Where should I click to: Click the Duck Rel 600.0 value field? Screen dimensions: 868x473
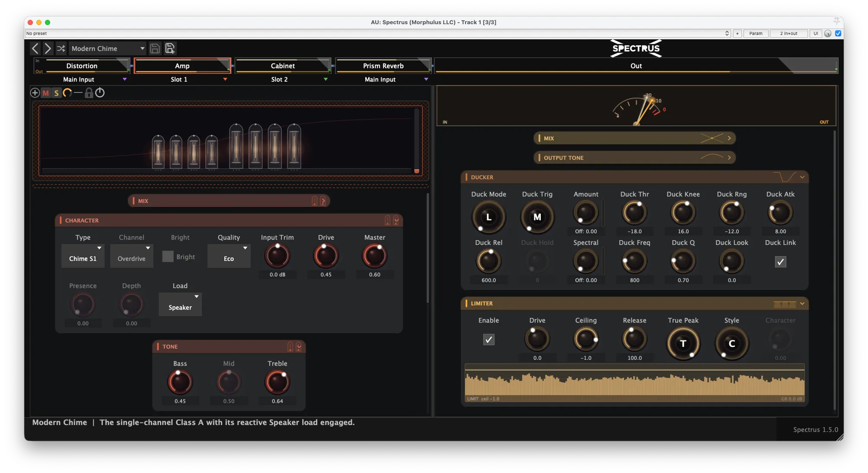point(488,280)
